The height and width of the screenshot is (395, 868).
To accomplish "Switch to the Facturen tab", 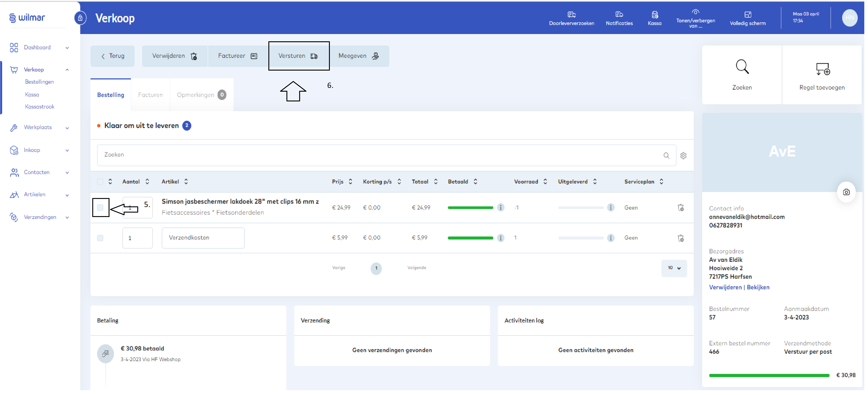I will click(x=151, y=95).
